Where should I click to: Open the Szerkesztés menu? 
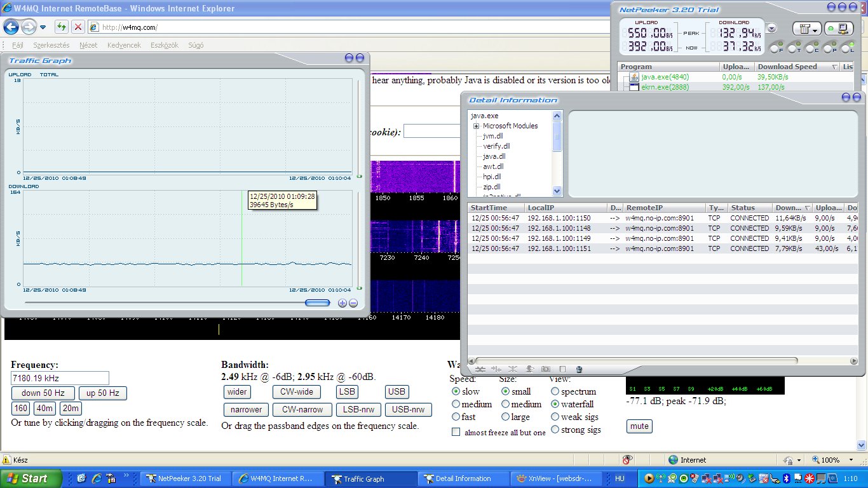pos(51,45)
